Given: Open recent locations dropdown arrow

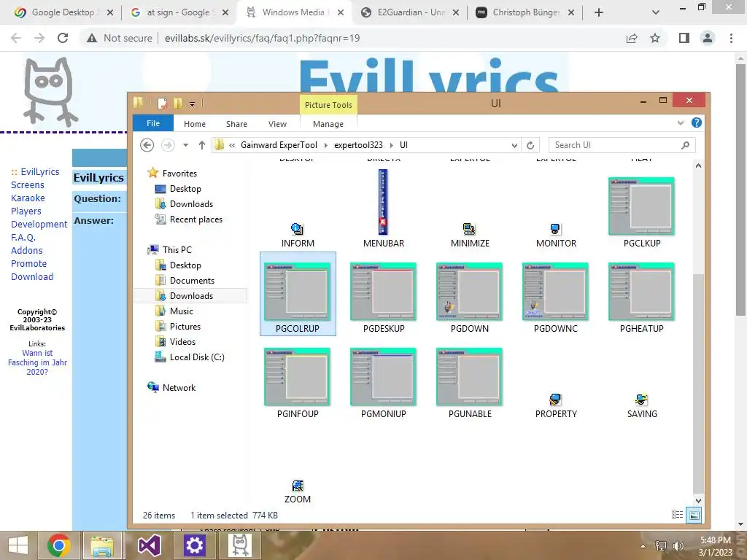Looking at the screenshot, I should point(186,145).
